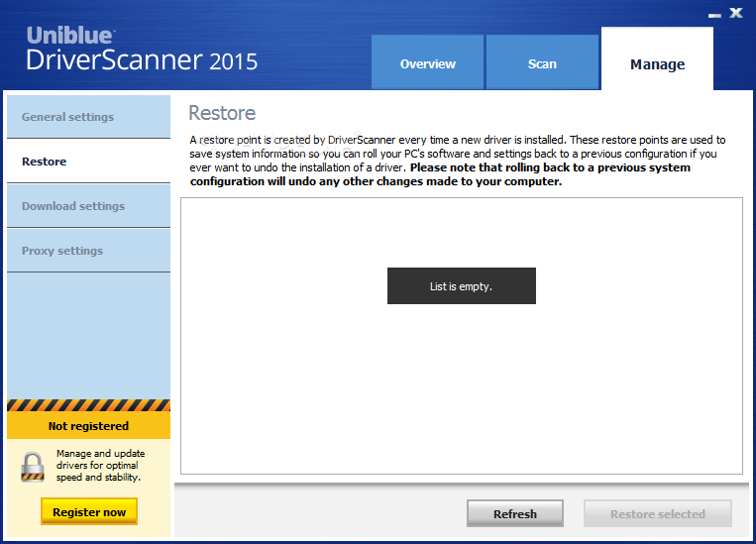The height and width of the screenshot is (544, 756).
Task: Go to Proxy settings
Action: coord(89,251)
